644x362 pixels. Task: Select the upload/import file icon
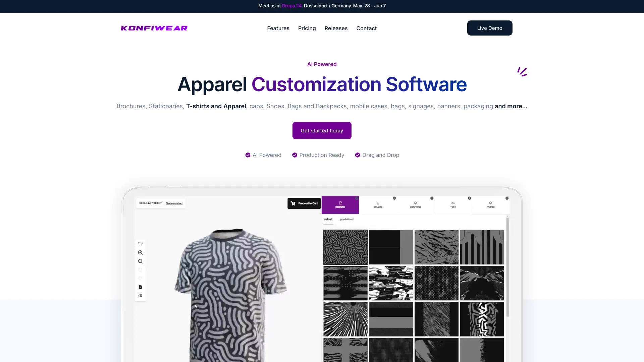(140, 287)
